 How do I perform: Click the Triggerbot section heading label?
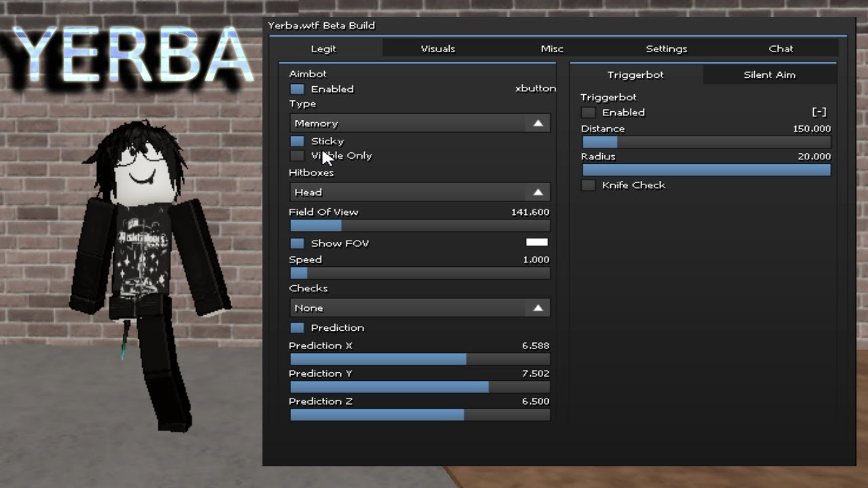608,98
